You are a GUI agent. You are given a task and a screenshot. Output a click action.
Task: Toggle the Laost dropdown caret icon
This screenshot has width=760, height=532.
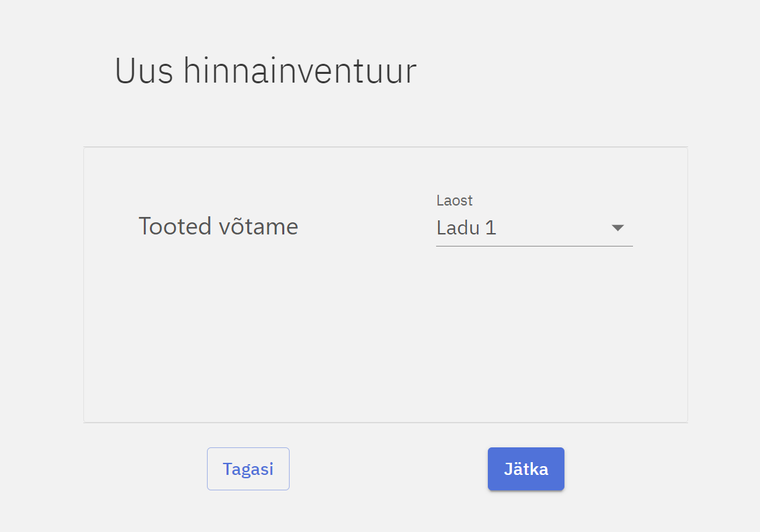(618, 228)
